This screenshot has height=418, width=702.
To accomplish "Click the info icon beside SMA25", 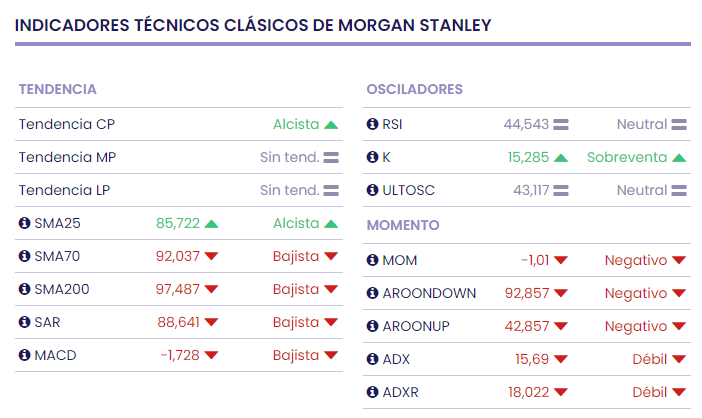I will [x=25, y=224].
